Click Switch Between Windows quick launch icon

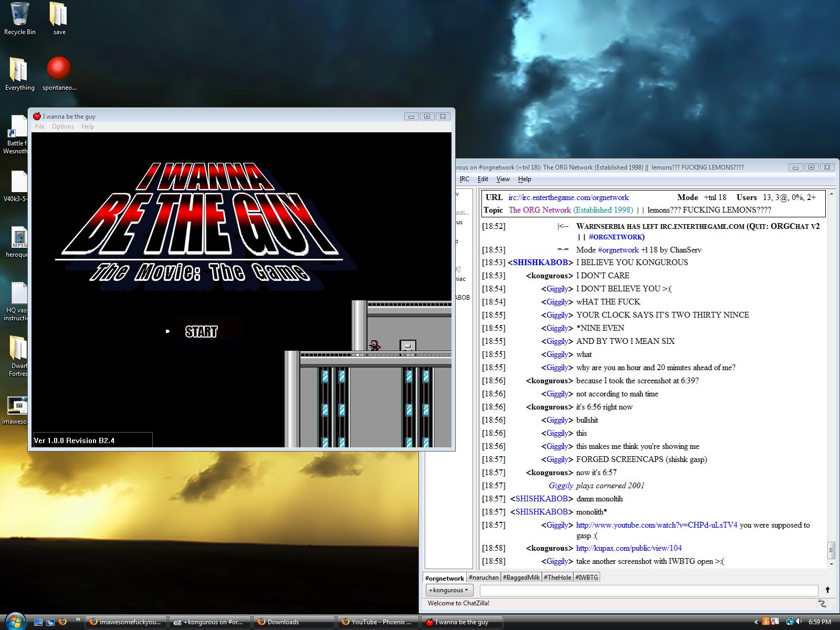(50, 622)
